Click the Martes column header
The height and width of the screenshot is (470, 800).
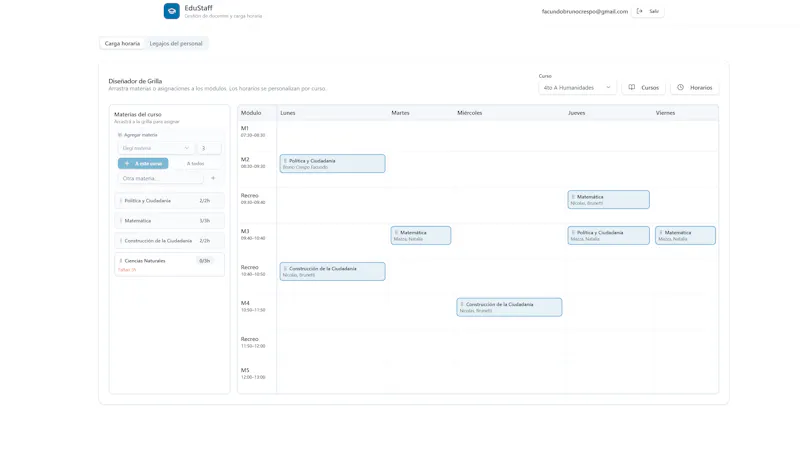point(401,113)
